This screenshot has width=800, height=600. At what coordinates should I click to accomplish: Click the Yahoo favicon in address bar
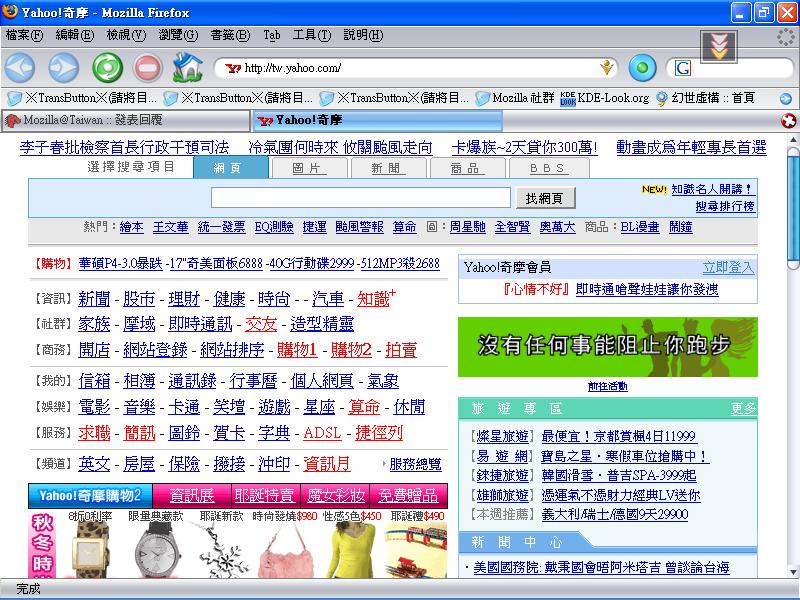pos(233,68)
